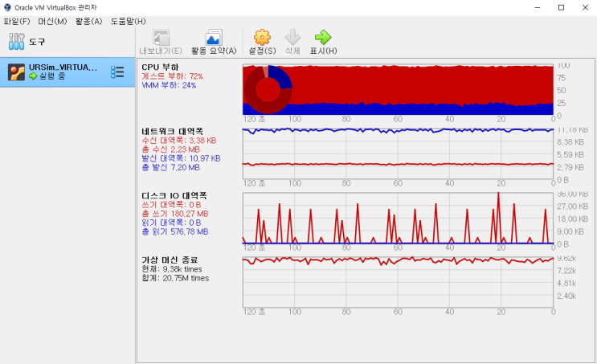Click 현재: 9.38k times text
This screenshot has width=597, height=364.
click(172, 269)
